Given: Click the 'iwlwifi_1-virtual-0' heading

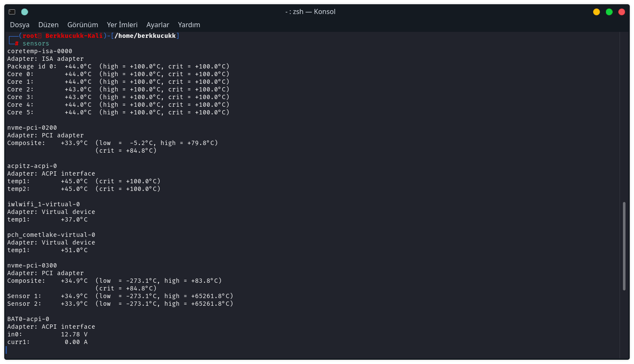Looking at the screenshot, I should click(x=43, y=204).
